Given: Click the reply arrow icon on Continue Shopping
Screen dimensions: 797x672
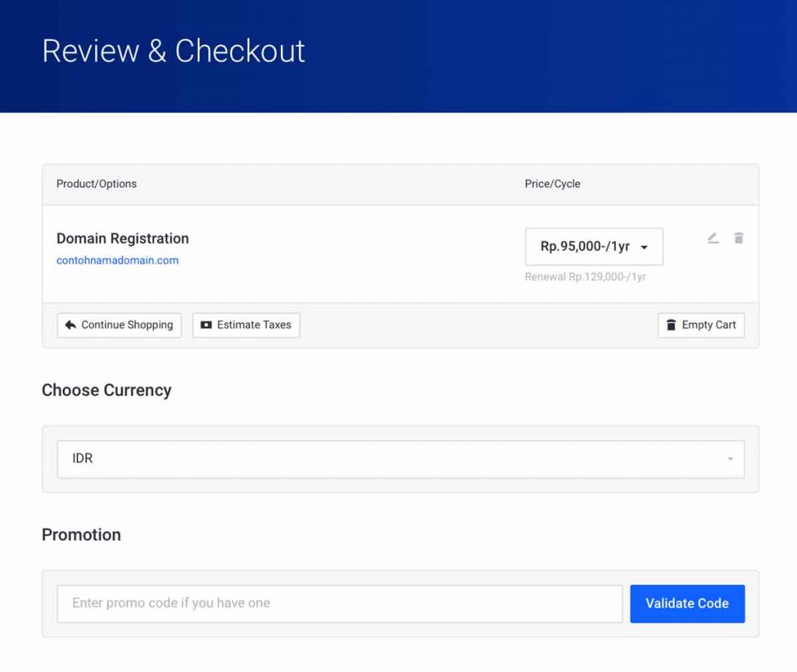Looking at the screenshot, I should (x=70, y=325).
